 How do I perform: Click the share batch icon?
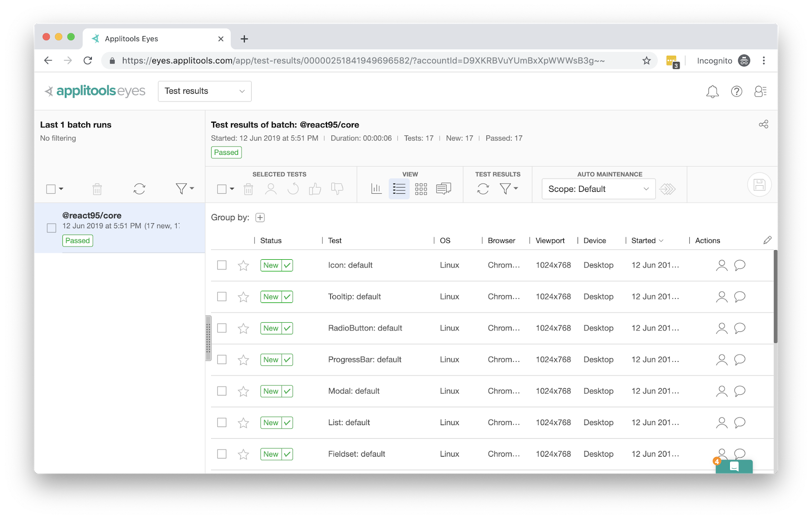[x=763, y=124]
